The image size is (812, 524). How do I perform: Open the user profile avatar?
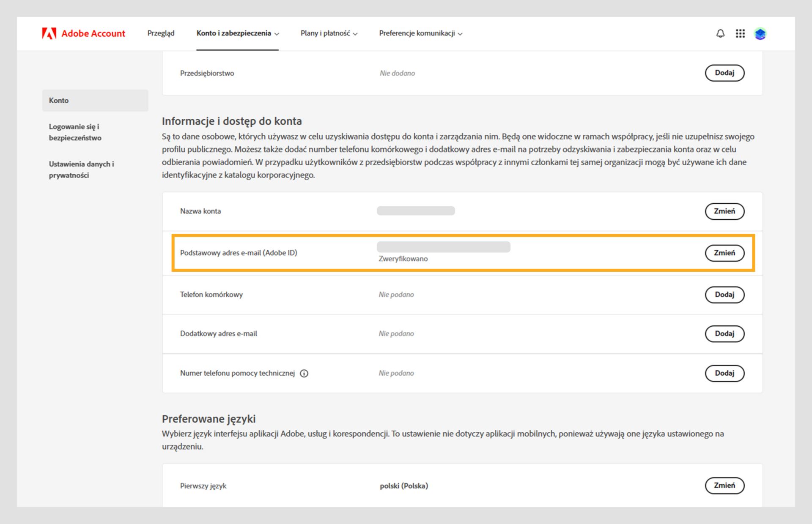click(760, 33)
